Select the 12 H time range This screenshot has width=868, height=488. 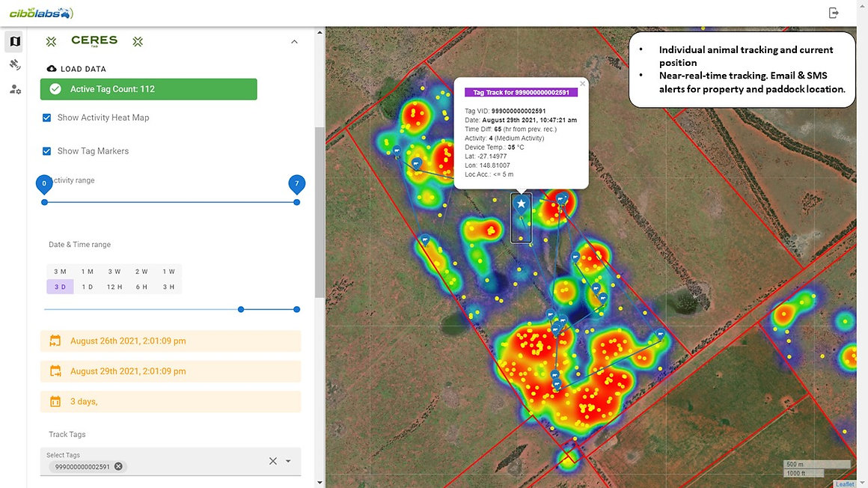[114, 287]
